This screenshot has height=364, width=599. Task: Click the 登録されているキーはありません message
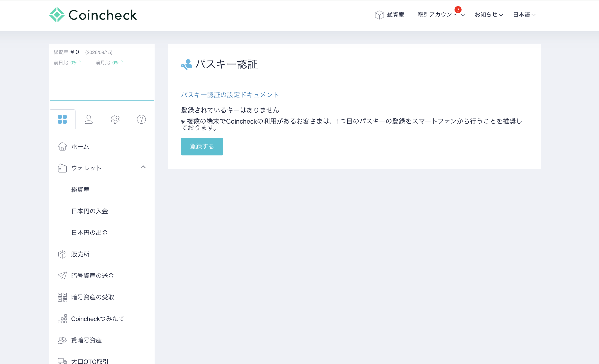point(230,110)
